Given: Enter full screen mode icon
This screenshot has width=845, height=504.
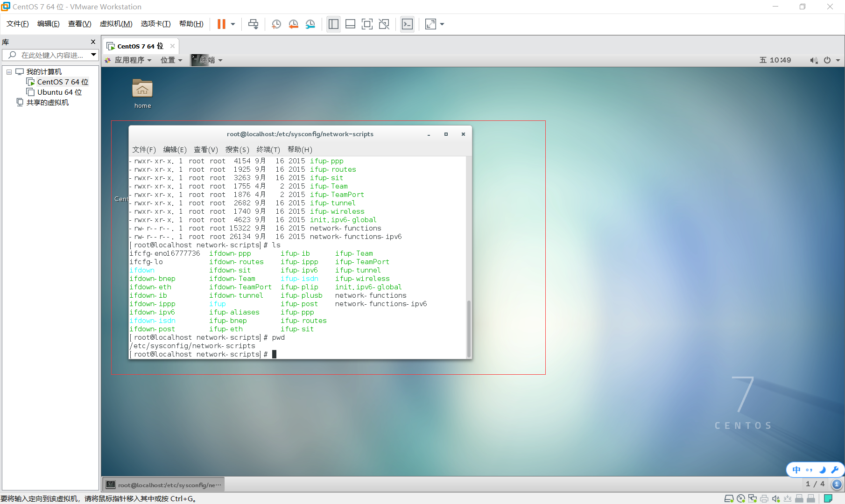Looking at the screenshot, I should coord(367,24).
